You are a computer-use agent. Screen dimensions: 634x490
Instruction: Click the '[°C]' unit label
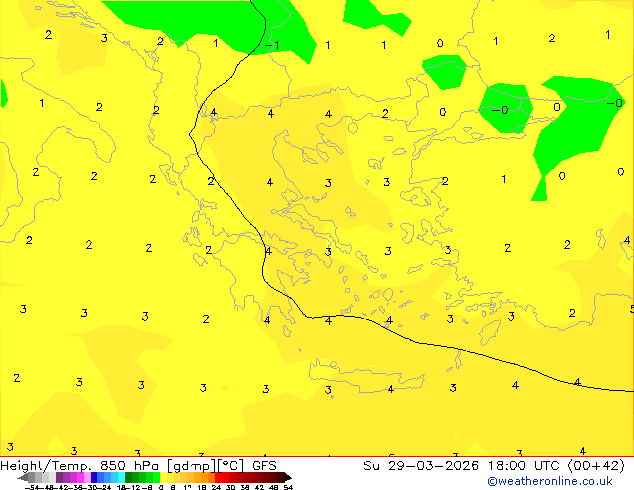pos(231,466)
